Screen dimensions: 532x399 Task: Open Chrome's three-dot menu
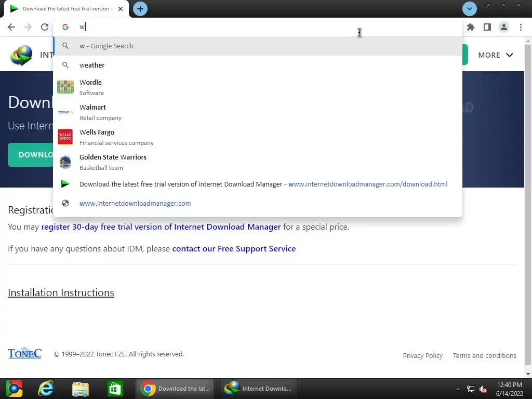[x=521, y=27]
